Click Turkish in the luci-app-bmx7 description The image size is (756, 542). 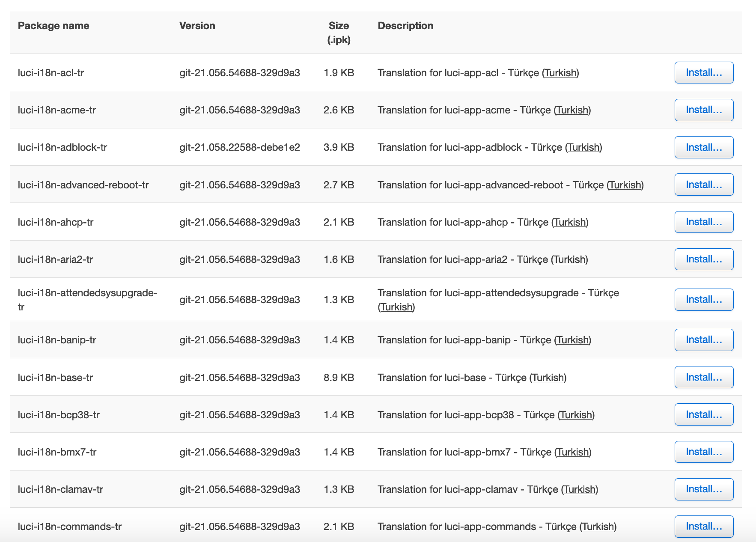pos(573,452)
